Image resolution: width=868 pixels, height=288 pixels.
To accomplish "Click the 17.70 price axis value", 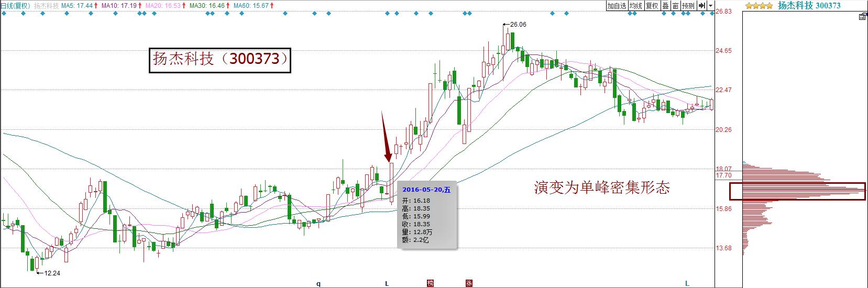I will point(723,176).
